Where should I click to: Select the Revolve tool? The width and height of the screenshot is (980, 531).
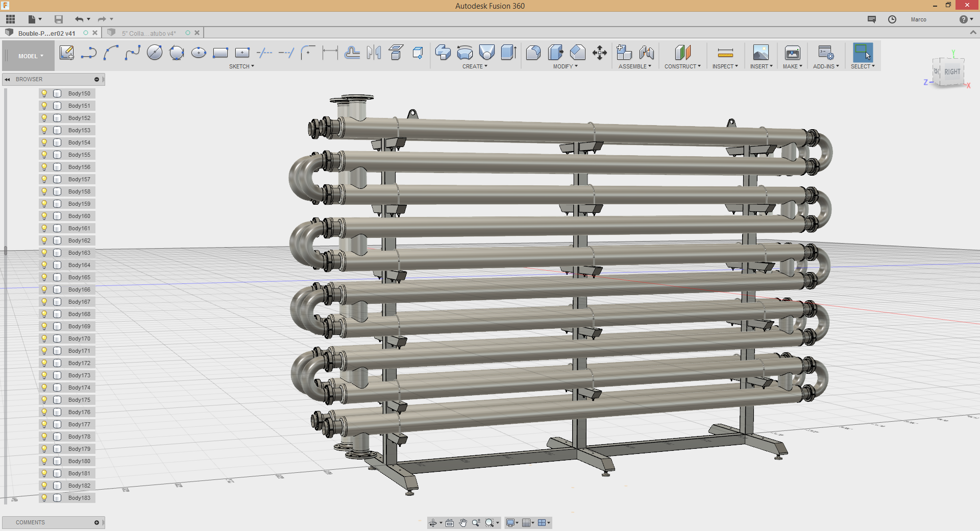[465, 53]
